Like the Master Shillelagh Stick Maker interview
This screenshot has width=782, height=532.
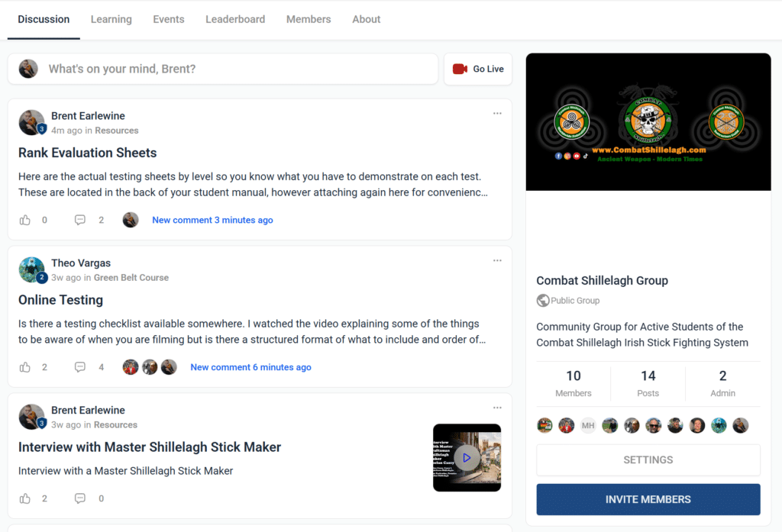click(x=25, y=498)
